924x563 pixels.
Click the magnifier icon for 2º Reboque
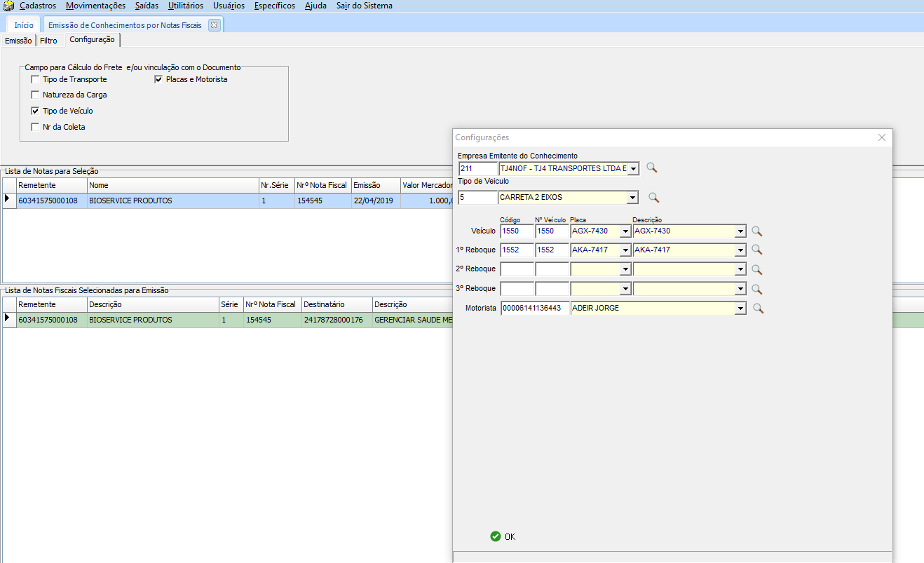tap(756, 269)
